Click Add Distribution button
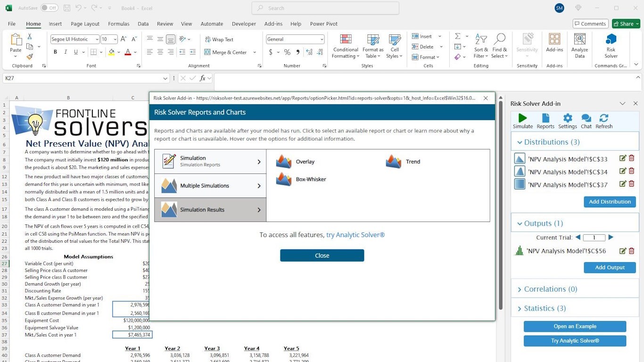This screenshot has height=362, width=644. point(610,202)
